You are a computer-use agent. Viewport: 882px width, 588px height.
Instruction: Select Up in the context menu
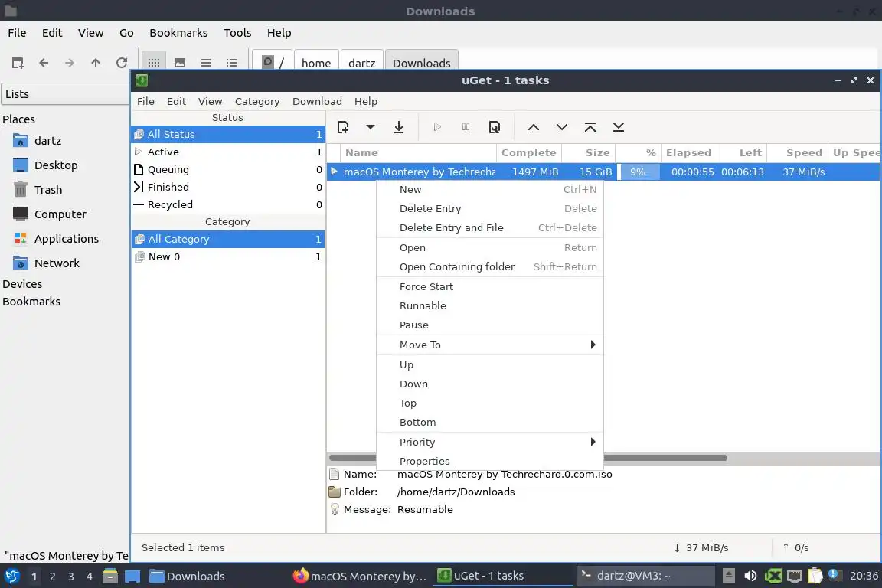[x=489, y=364]
